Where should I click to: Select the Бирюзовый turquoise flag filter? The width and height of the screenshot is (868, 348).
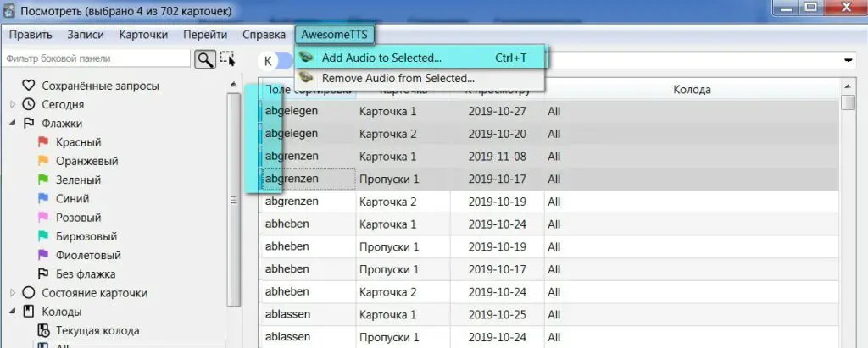point(76,236)
